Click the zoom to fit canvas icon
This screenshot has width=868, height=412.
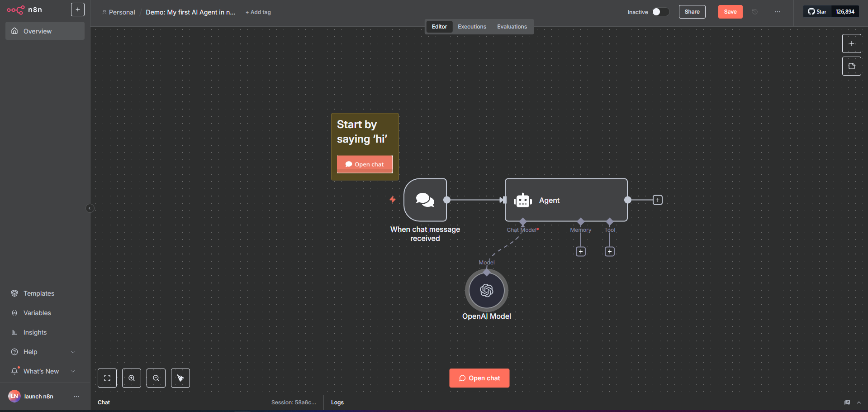(107, 378)
